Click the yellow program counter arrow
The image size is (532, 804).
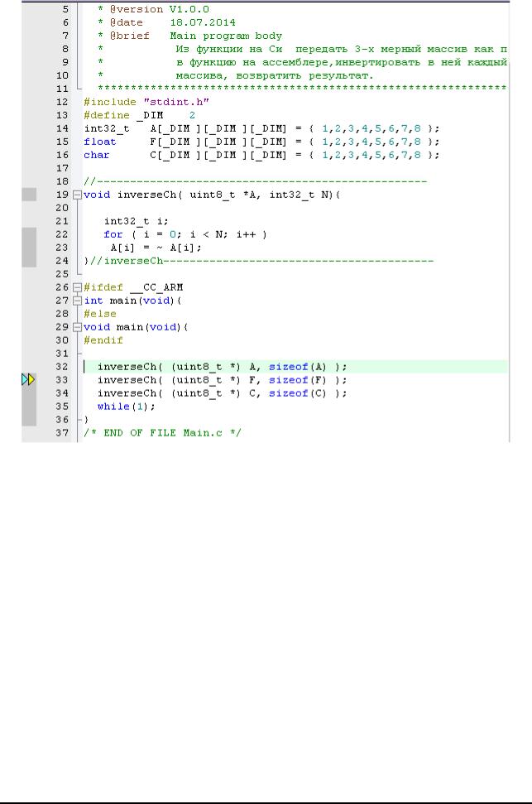(x=31, y=379)
